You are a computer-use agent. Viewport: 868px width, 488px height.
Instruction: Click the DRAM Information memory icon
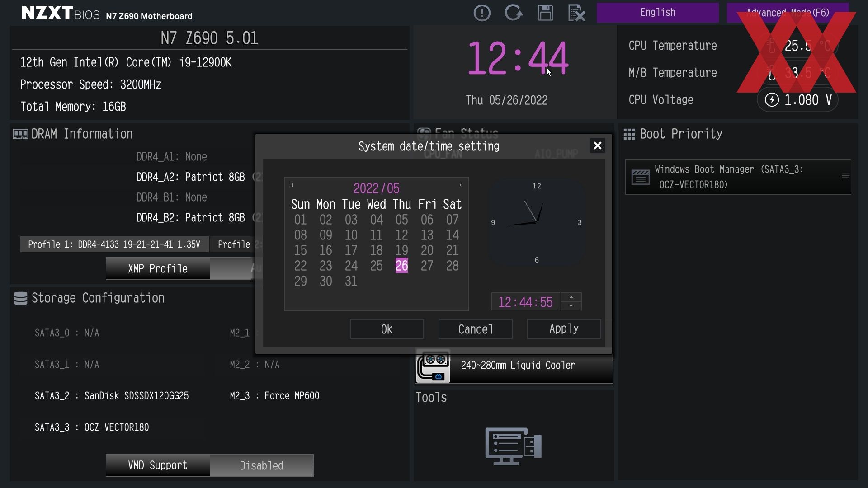(x=20, y=134)
